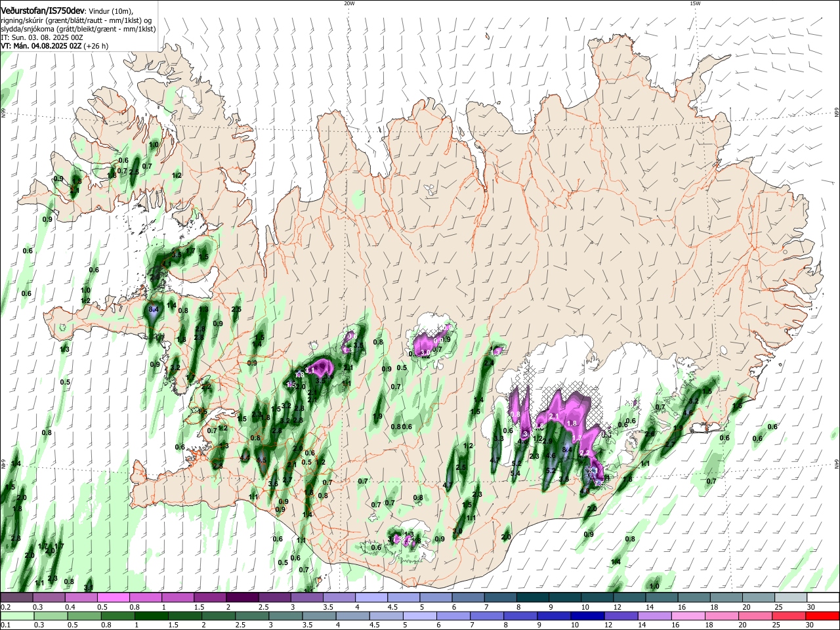Viewport: 840px width, 630px height.
Task: Click the 'IT: Sun. 03. 08. 2025 00Z' line
Action: tap(42, 37)
